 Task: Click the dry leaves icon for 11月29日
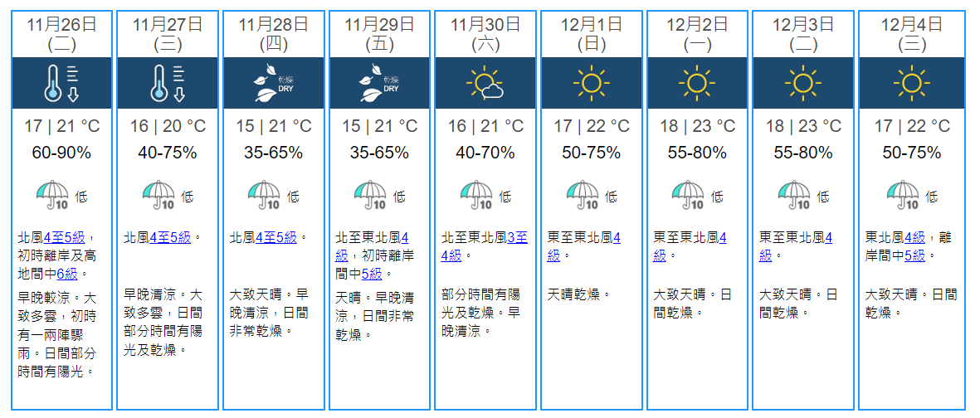pos(379,83)
